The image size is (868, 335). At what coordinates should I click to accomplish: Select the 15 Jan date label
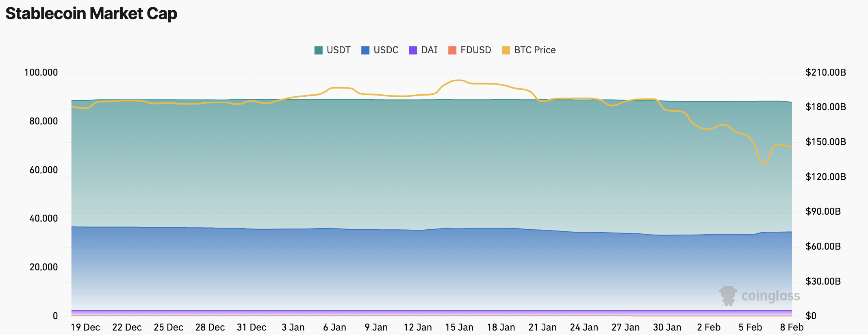459,327
